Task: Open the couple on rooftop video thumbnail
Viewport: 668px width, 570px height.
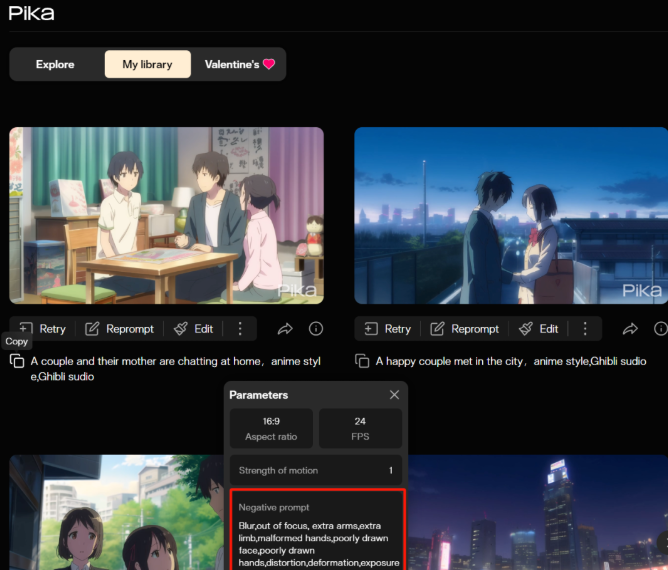Action: (511, 215)
